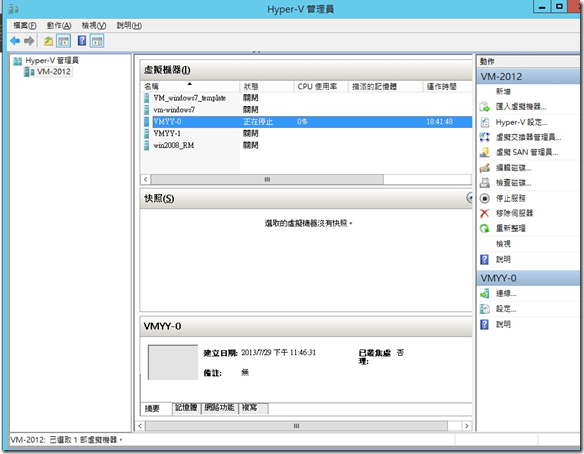The height and width of the screenshot is (454, 584).
Task: Open help from the toolbar question-mark icon
Action: [82, 40]
